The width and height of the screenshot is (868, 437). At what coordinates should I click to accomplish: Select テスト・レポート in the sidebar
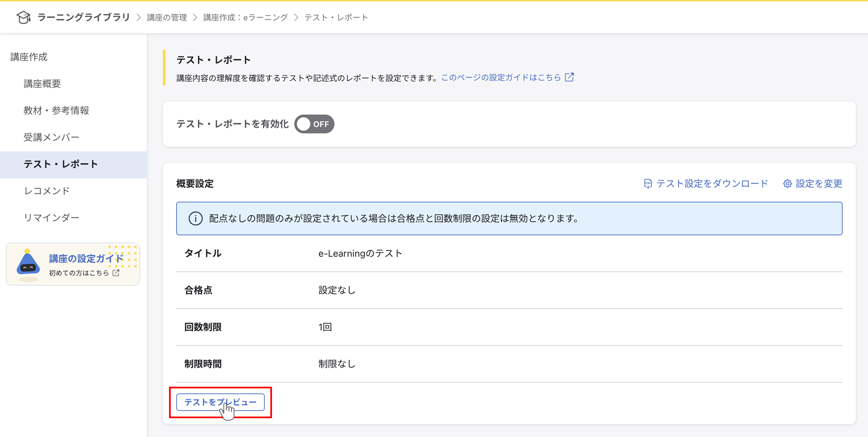pyautogui.click(x=61, y=164)
